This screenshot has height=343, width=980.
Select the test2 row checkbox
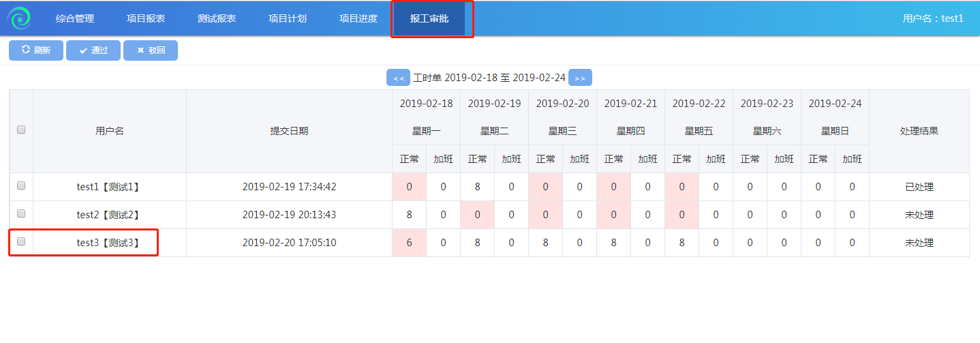point(21,213)
